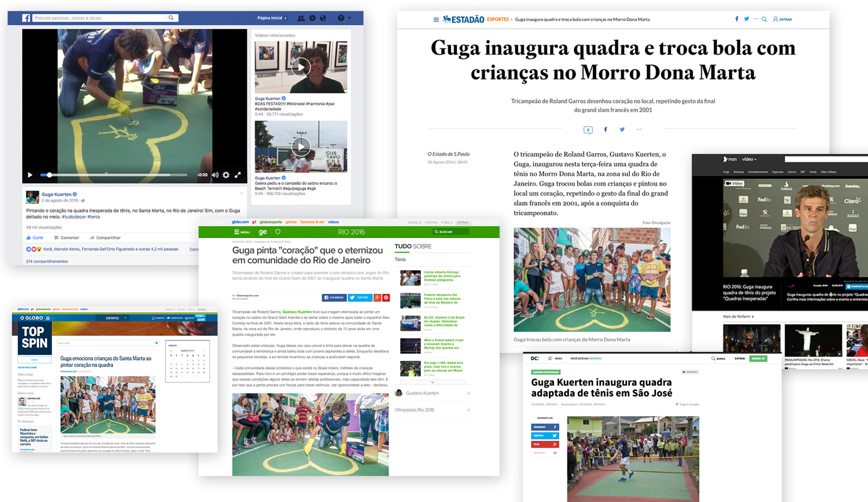Image resolution: width=868 pixels, height=502 pixels.
Task: Click Estadão header search magnifier
Action: [764, 19]
